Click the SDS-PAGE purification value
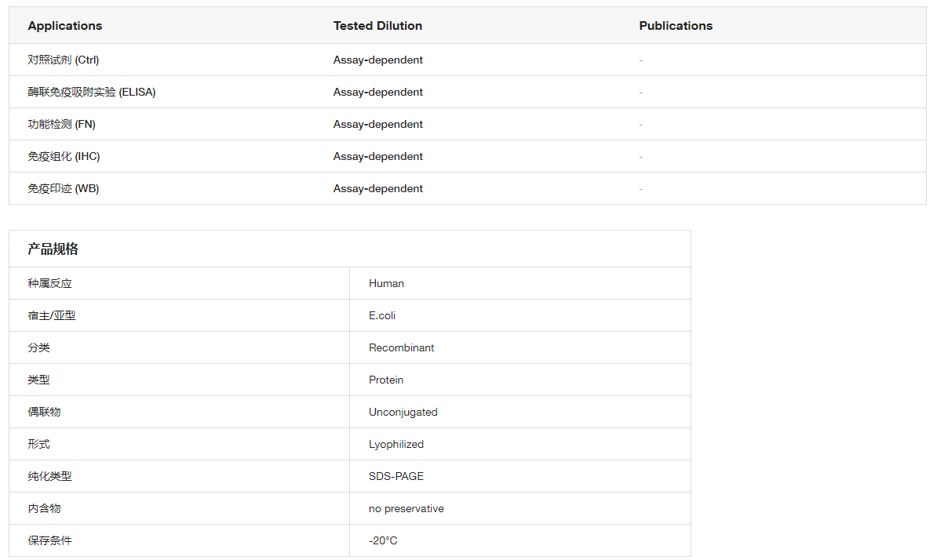Image resolution: width=933 pixels, height=560 pixels. [x=395, y=476]
